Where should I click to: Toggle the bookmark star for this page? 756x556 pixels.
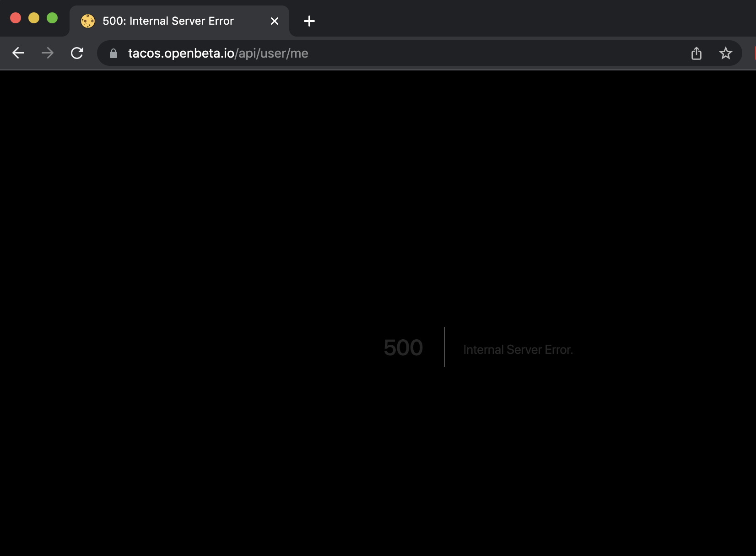725,53
